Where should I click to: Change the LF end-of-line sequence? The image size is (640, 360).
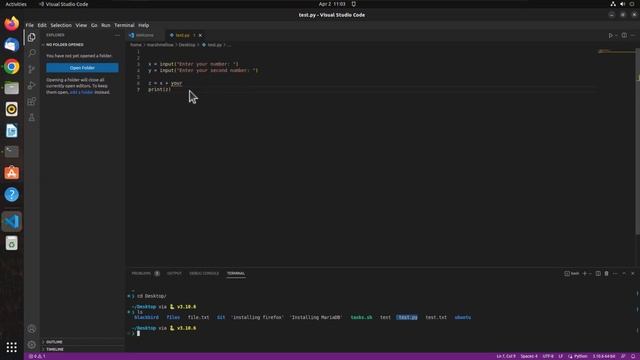click(560, 356)
